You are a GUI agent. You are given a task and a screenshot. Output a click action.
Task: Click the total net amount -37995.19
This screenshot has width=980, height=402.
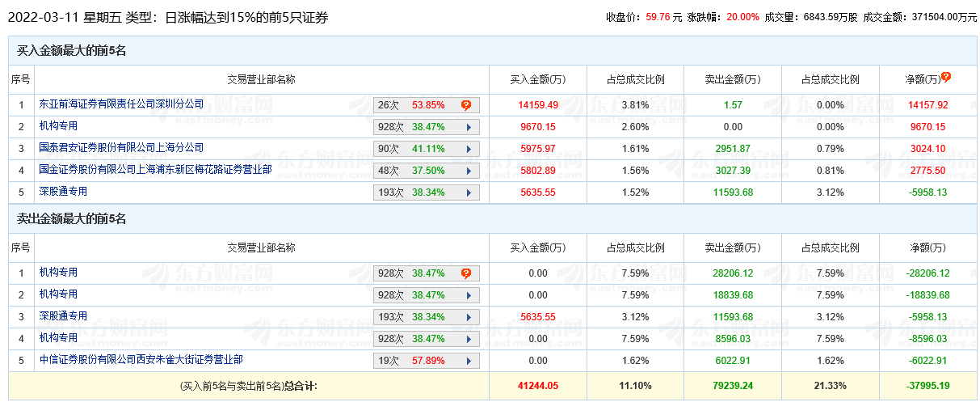coord(927,386)
